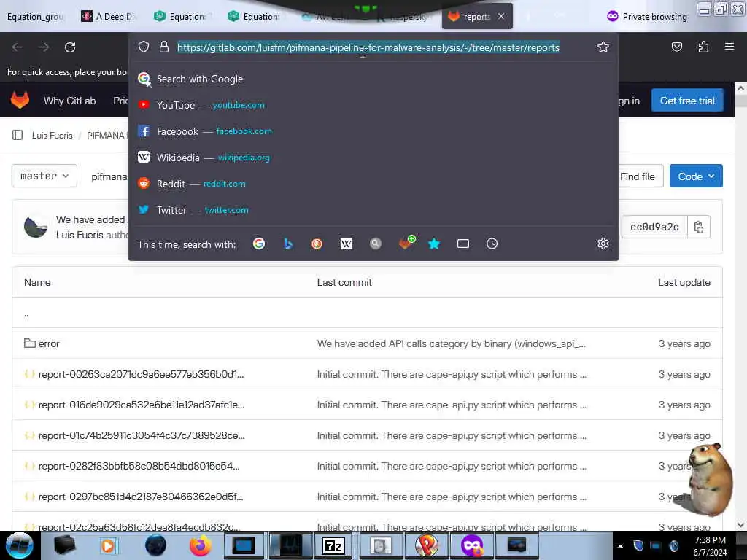Choose Reddit suggestion in dropdown
The image size is (747, 560).
373,184
